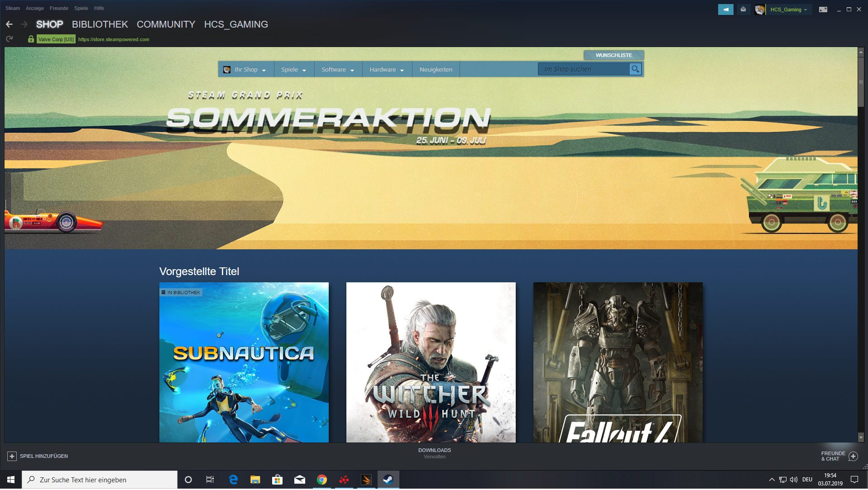This screenshot has height=490, width=868.
Task: Open the HCS_GAMING profile tab
Action: tap(236, 24)
